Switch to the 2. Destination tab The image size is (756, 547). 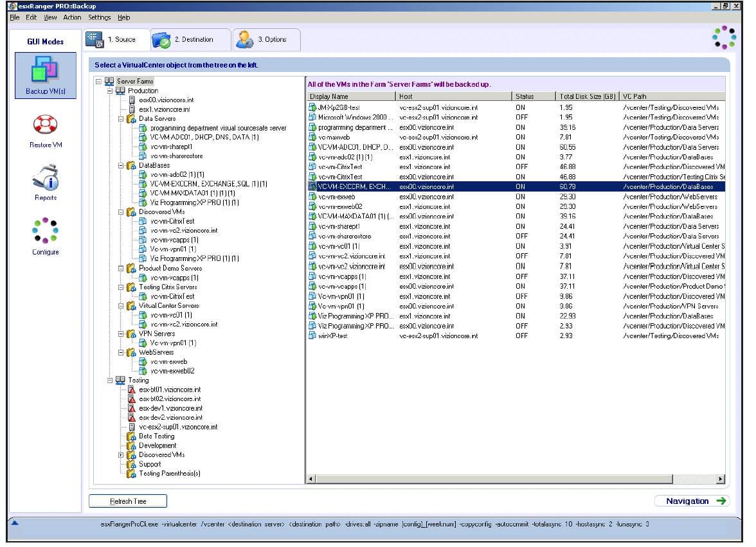191,40
